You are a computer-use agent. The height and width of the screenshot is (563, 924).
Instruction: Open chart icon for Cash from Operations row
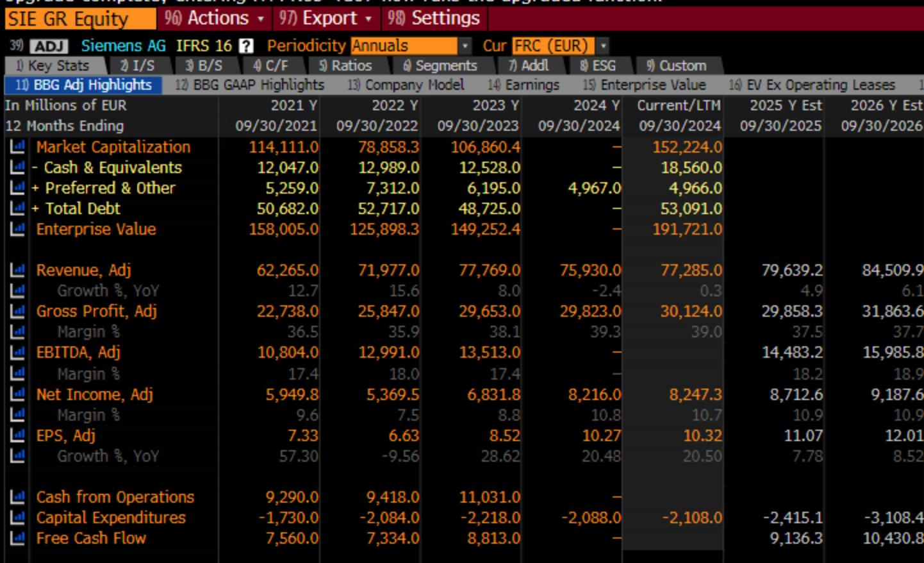[17, 497]
